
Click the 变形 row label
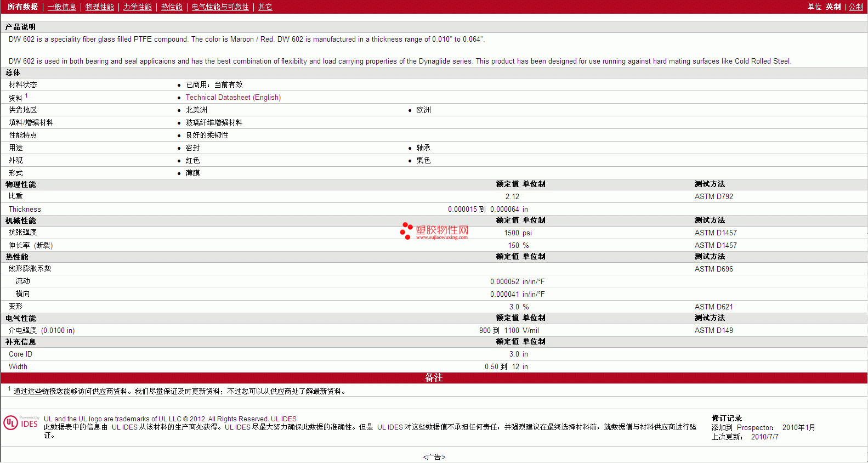click(16, 306)
